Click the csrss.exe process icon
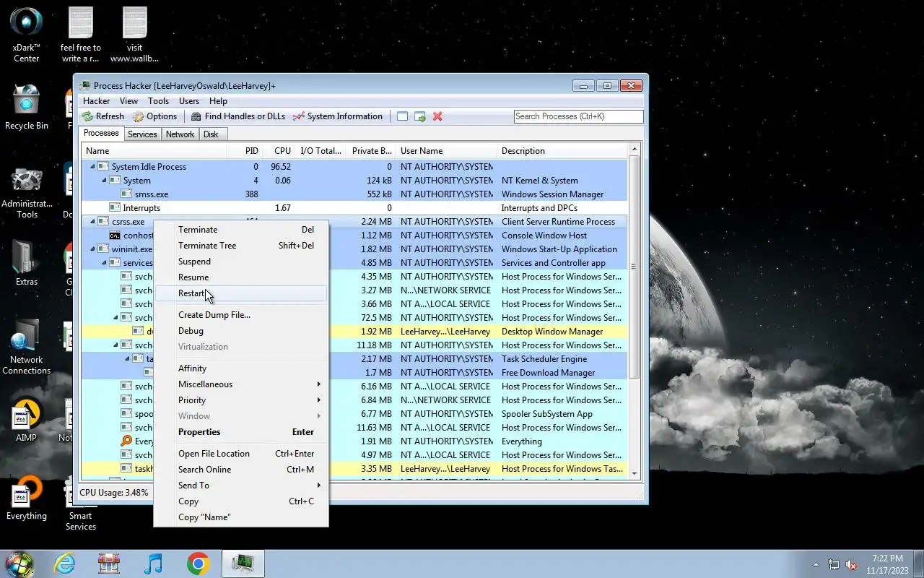This screenshot has height=578, width=924. (103, 222)
